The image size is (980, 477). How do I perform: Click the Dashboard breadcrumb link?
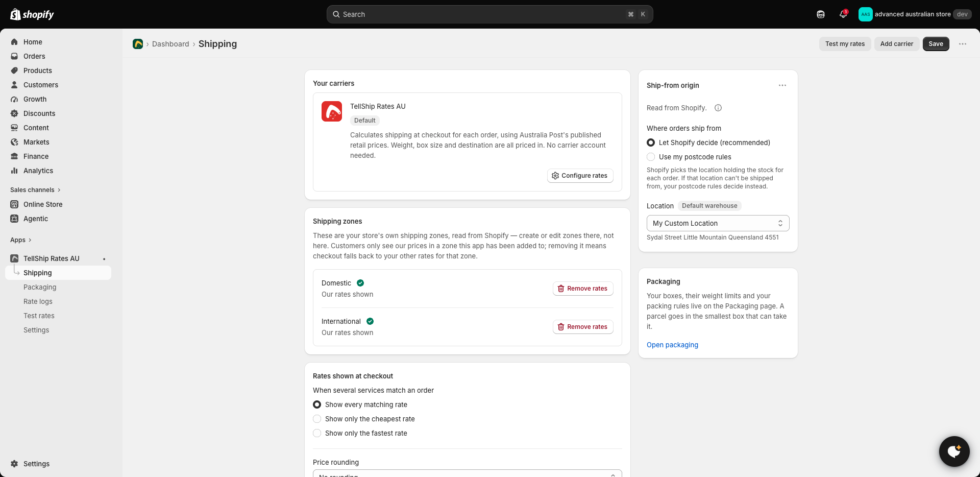(x=170, y=44)
